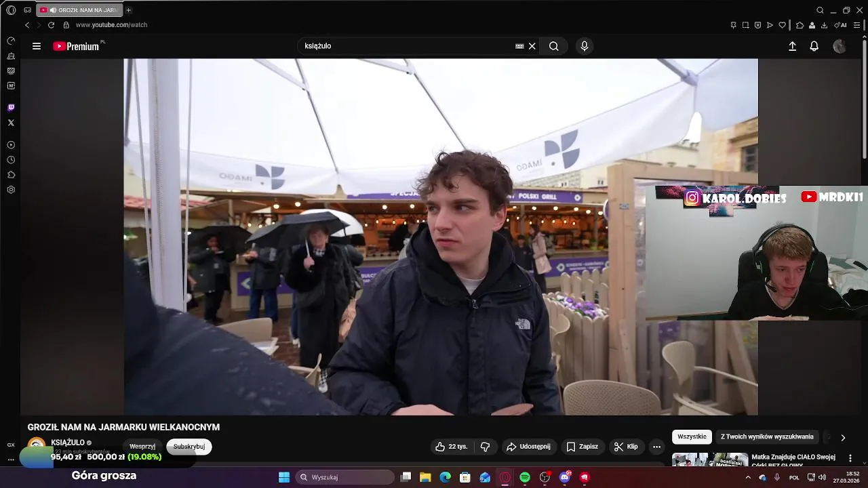View site security padlock info

tap(66, 25)
